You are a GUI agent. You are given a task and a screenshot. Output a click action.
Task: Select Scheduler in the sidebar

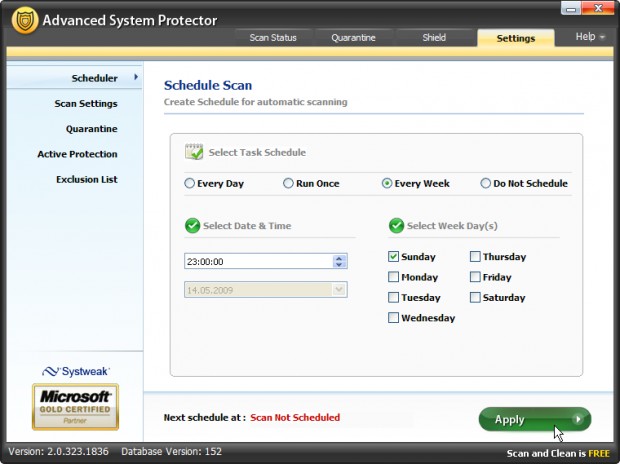tap(74, 78)
